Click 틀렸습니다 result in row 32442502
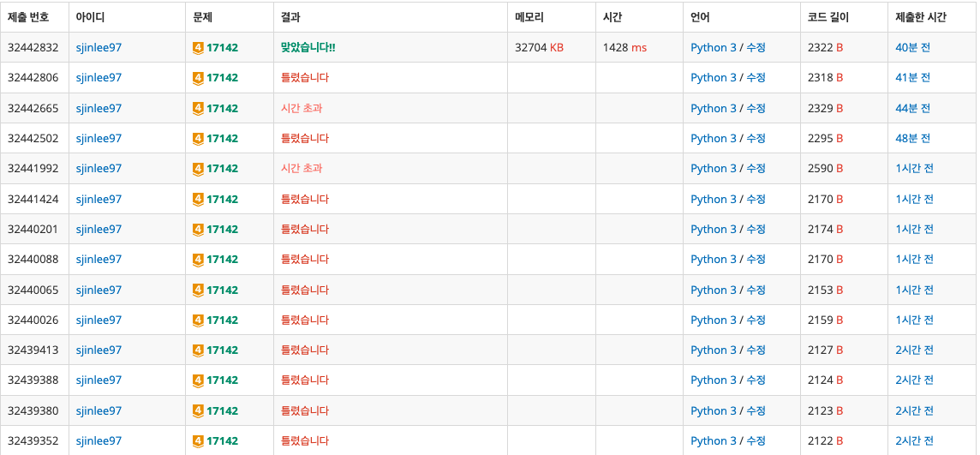This screenshot has width=980, height=455. (305, 138)
